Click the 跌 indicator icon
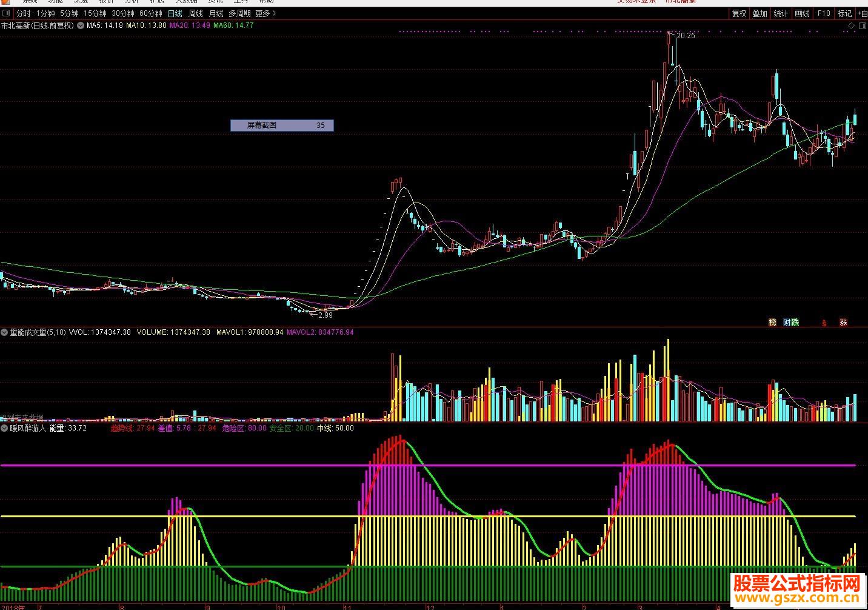Screen dimensions: 868x610 pos(795,323)
